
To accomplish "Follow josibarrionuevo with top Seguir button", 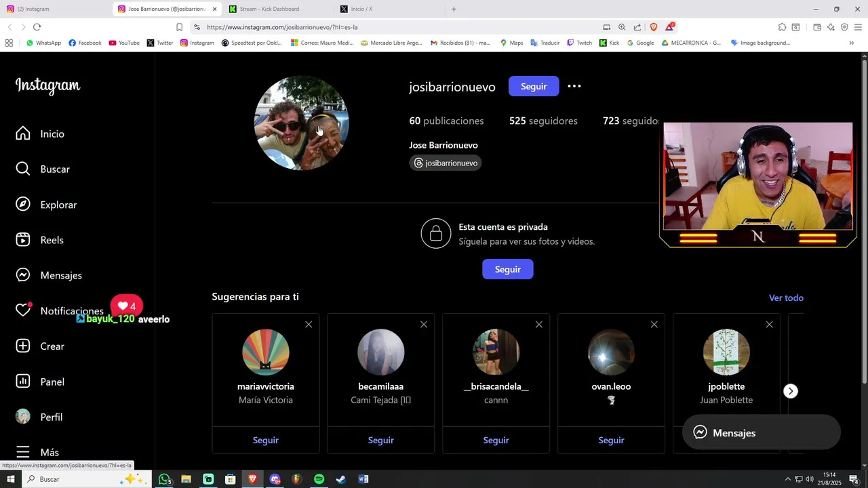I will tap(534, 86).
